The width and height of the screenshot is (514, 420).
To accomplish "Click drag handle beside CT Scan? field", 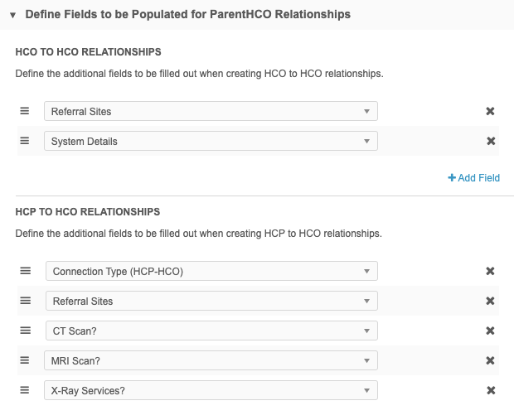I will tap(25, 331).
